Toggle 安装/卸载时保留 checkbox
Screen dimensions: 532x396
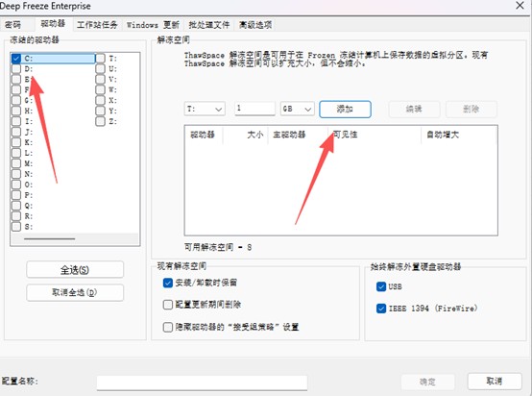pos(168,283)
